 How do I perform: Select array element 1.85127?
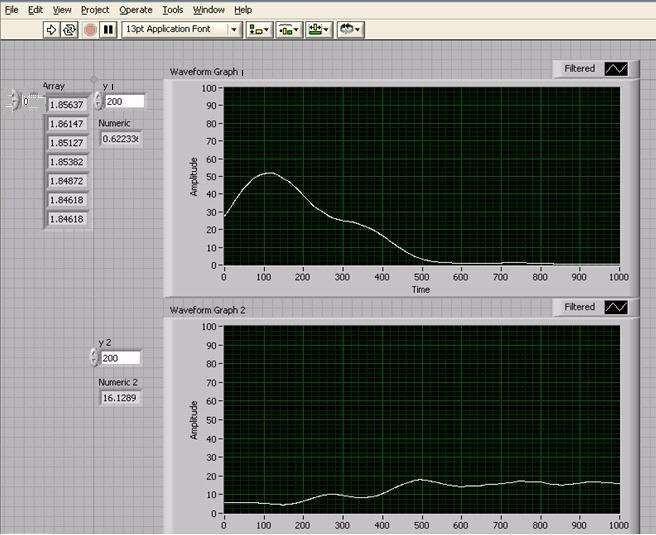click(67, 143)
